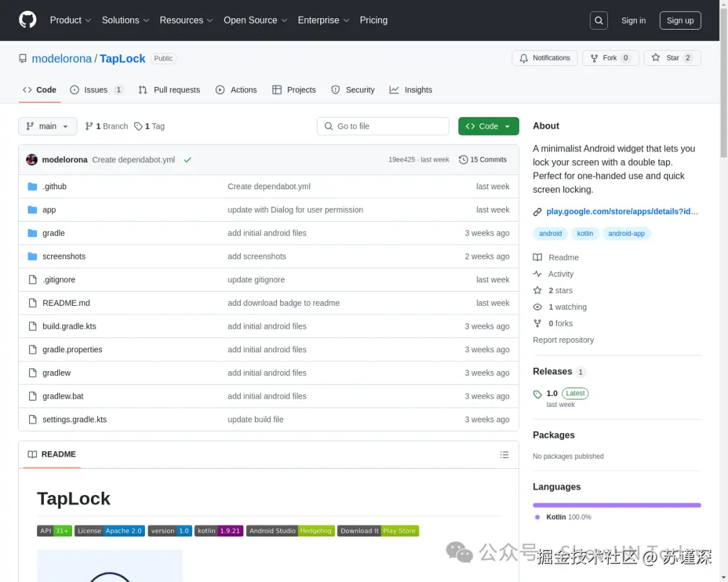Image resolution: width=728 pixels, height=582 pixels.
Task: Open the Security tab
Action: 353,90
